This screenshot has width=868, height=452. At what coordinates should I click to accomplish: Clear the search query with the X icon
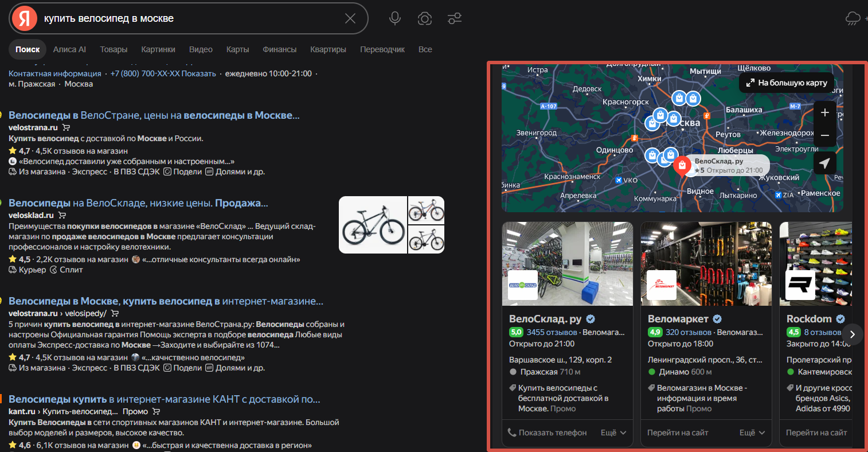[350, 18]
